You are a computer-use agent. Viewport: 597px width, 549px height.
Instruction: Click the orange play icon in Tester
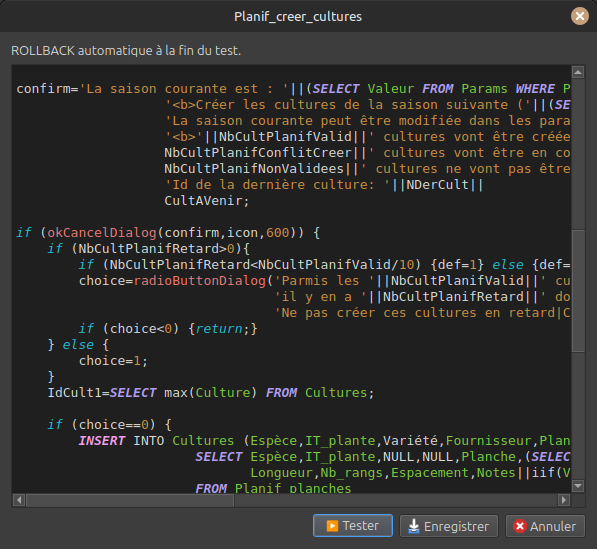pos(332,526)
